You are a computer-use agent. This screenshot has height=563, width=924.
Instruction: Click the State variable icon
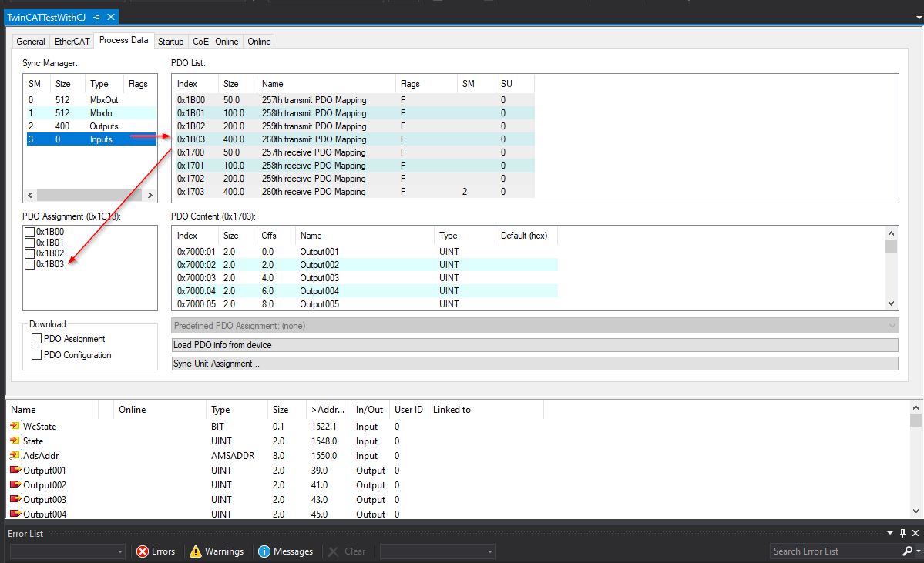pos(15,441)
